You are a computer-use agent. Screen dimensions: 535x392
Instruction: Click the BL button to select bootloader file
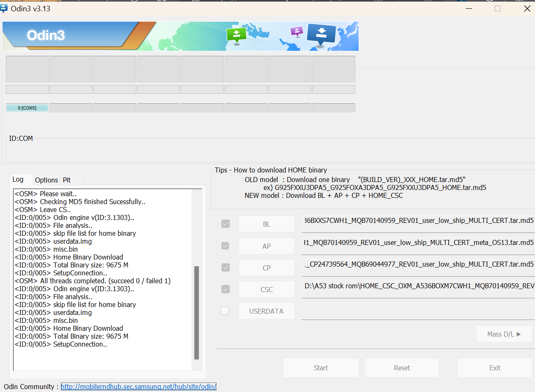click(x=266, y=224)
